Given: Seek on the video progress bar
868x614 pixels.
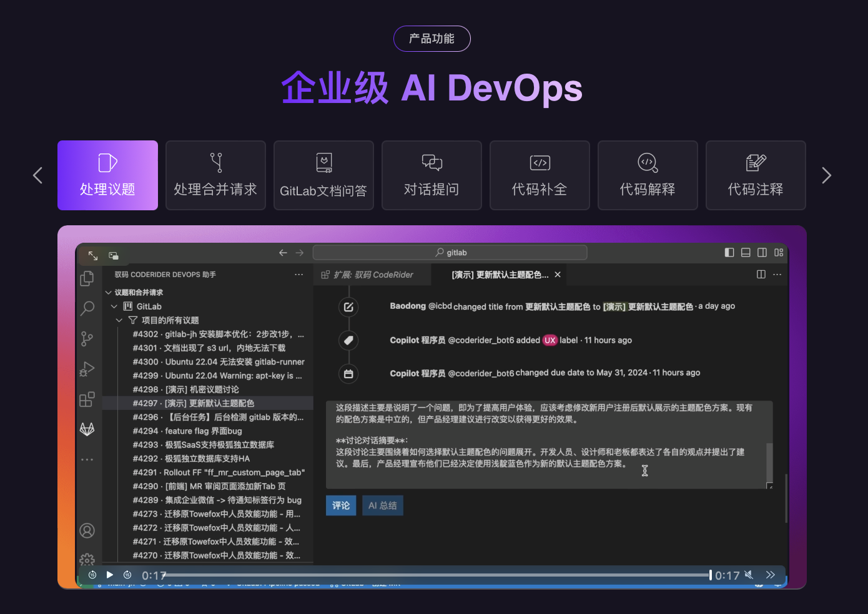Looking at the screenshot, I should (437, 575).
